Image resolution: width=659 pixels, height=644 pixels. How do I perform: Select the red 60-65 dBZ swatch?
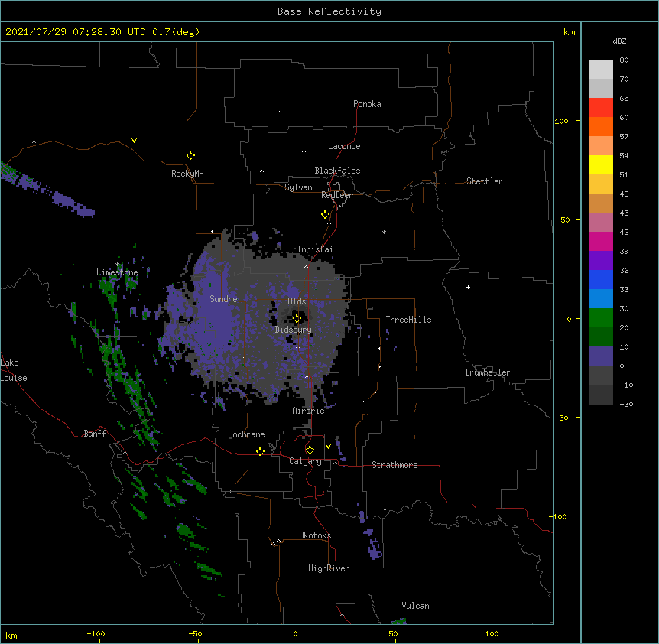[601, 107]
